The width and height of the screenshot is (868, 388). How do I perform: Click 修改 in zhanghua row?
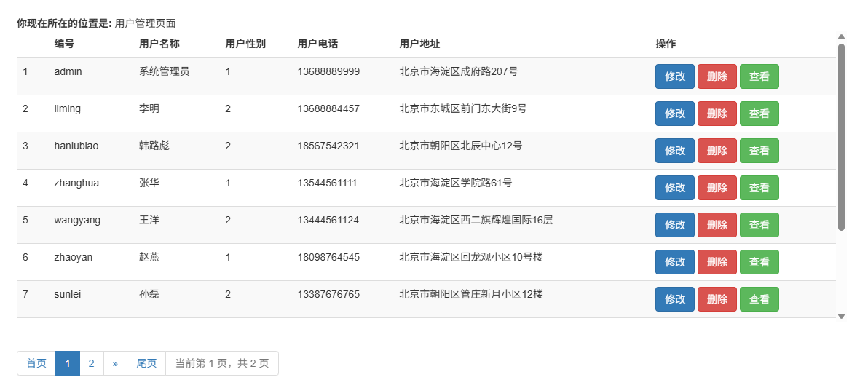pyautogui.click(x=675, y=188)
